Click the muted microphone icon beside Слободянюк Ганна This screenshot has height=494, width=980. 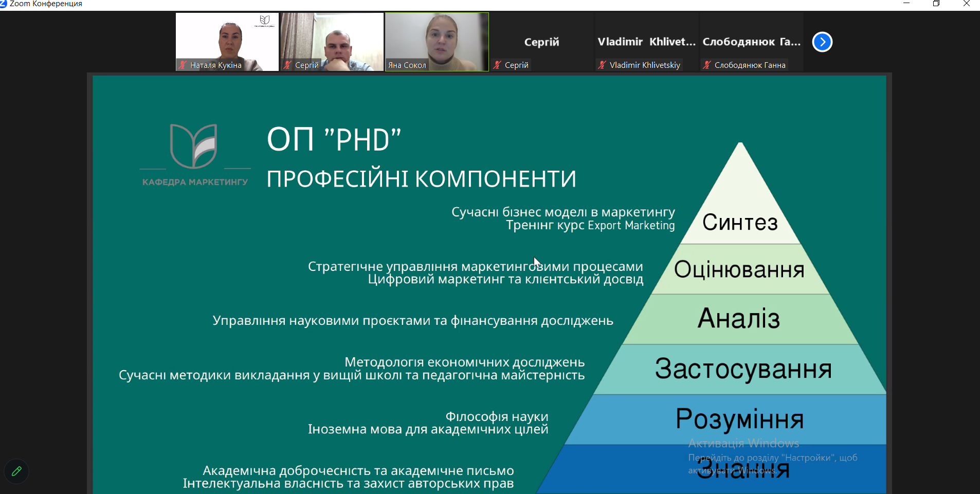coord(707,65)
